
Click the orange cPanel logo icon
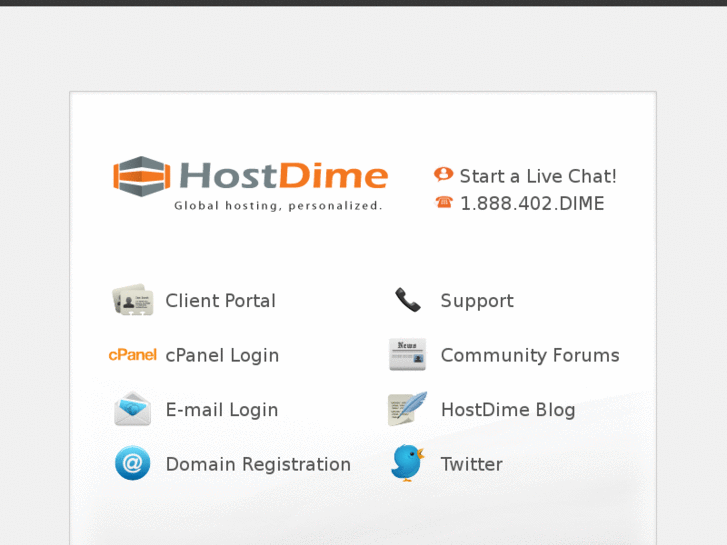click(133, 355)
